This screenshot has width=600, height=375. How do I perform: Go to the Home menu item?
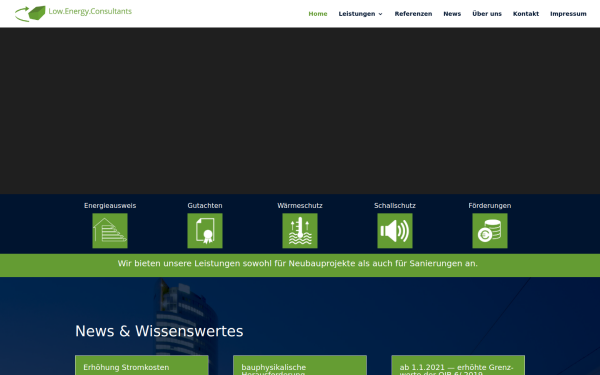click(318, 14)
